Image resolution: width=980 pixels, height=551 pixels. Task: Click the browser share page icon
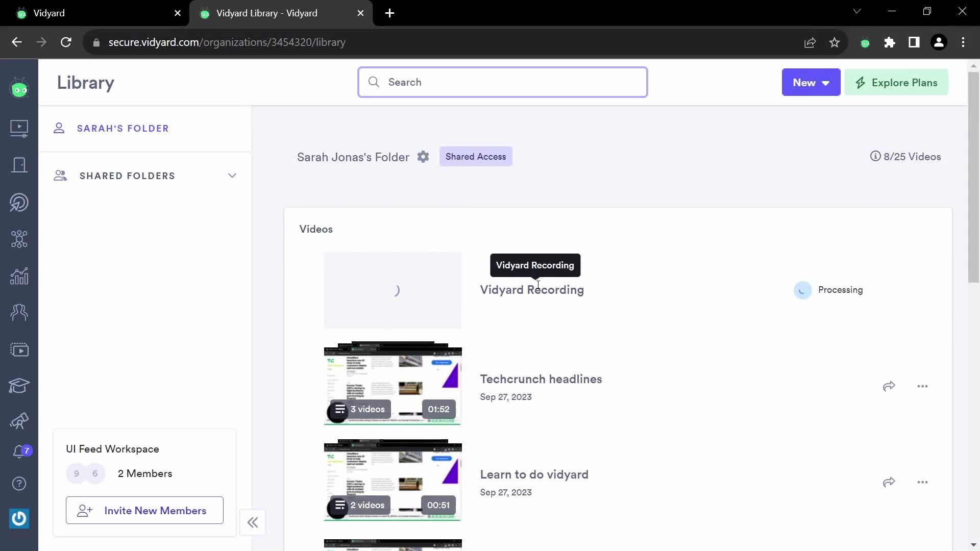pos(810,42)
